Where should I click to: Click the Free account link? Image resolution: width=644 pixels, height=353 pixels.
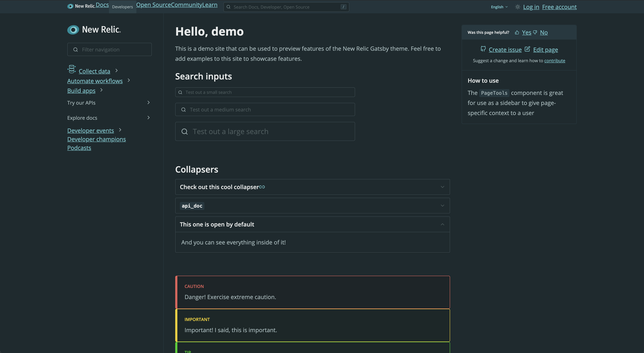pos(559,7)
